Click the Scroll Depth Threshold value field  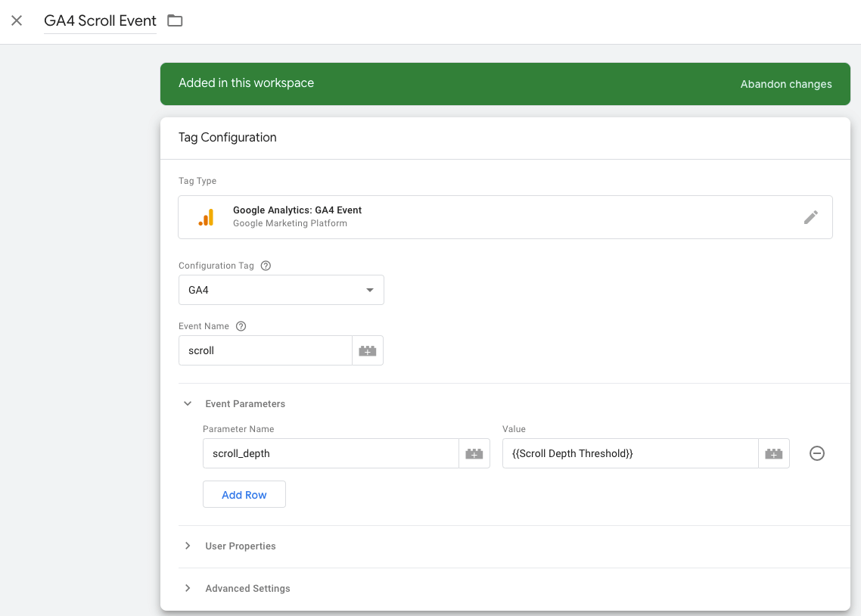pyautogui.click(x=630, y=454)
